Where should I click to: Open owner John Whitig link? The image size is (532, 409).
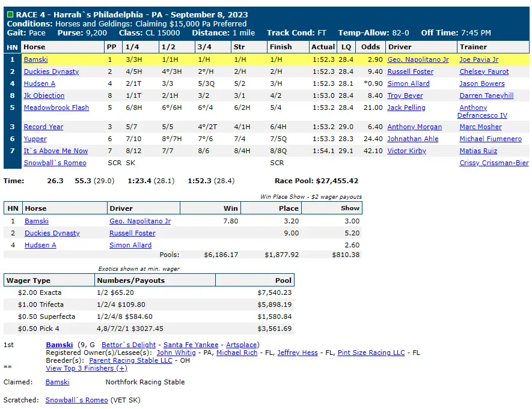tap(176, 353)
